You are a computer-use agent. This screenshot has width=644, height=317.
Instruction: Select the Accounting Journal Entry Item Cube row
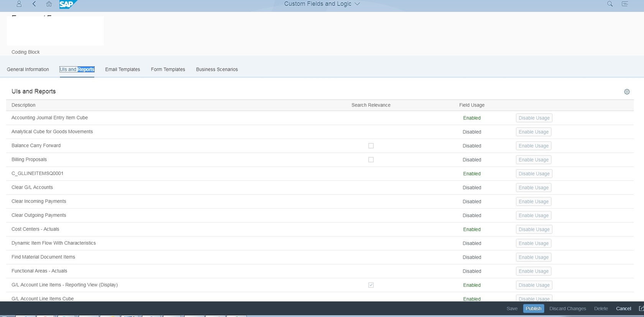320,118
